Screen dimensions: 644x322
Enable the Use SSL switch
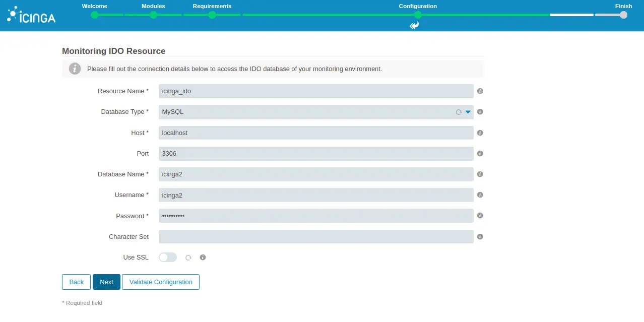pyautogui.click(x=168, y=257)
